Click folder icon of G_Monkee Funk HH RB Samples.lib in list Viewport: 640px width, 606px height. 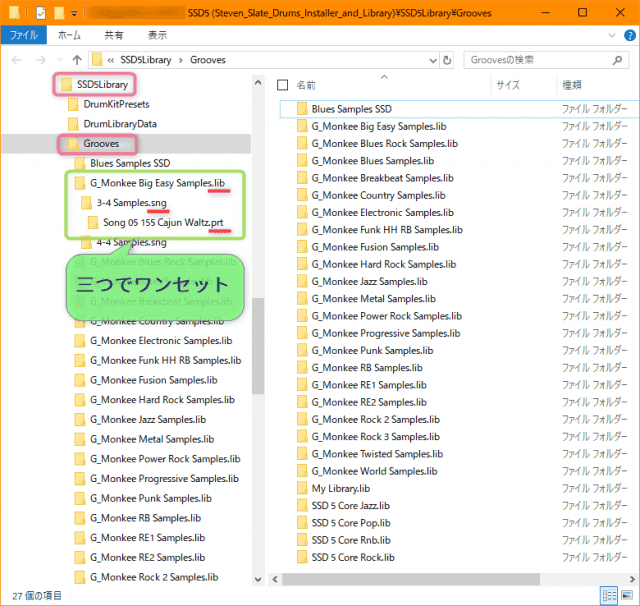pyautogui.click(x=302, y=230)
